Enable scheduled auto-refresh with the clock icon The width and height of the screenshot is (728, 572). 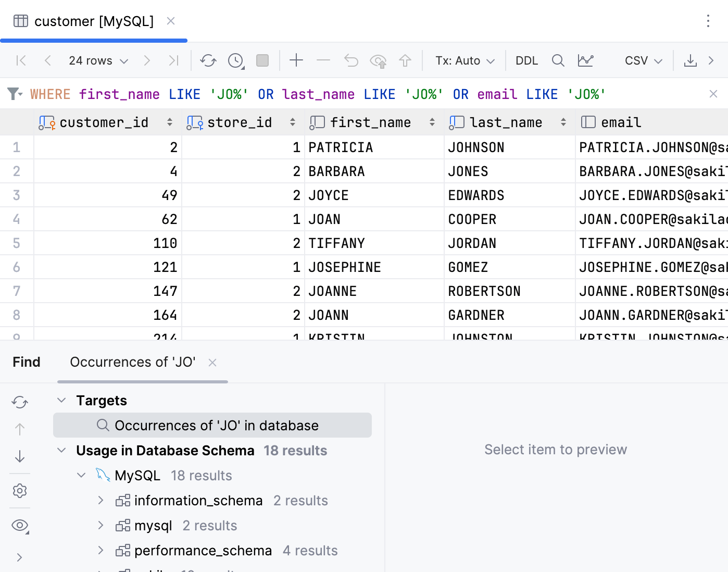235,60
